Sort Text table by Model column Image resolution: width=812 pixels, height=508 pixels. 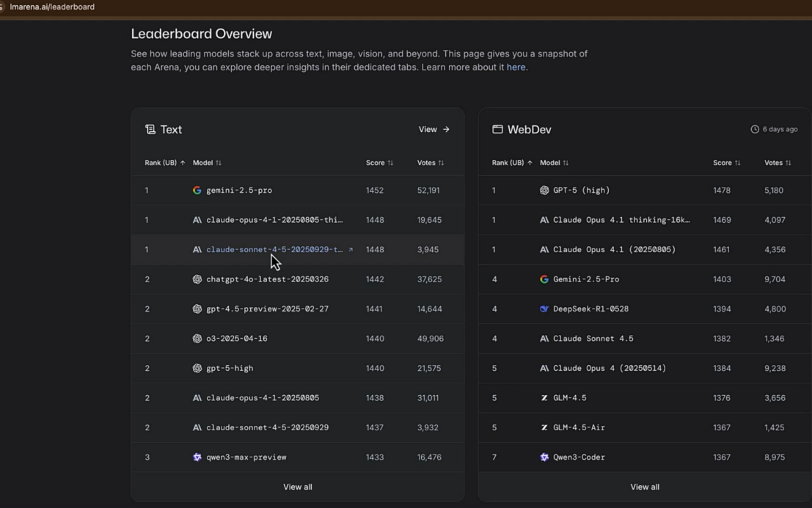207,163
